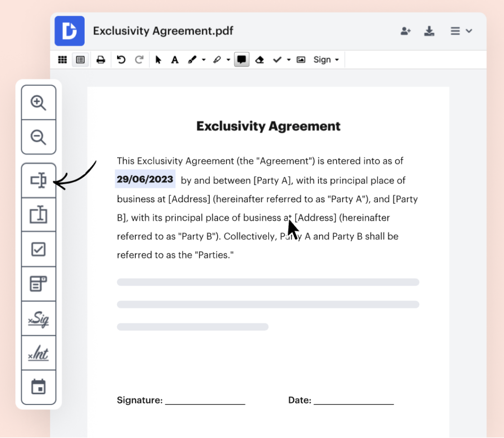This screenshot has height=438, width=504.
Task: Select the dropdown form field tool
Action: [x=38, y=284]
